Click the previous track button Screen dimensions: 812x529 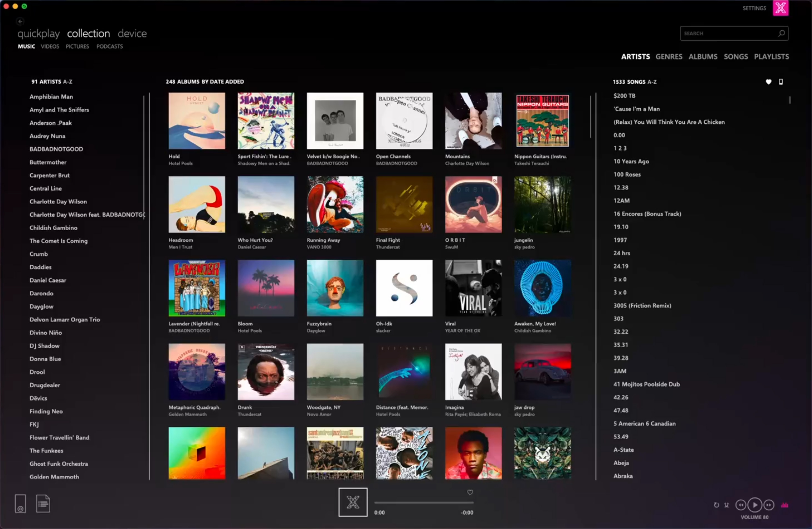(740, 505)
